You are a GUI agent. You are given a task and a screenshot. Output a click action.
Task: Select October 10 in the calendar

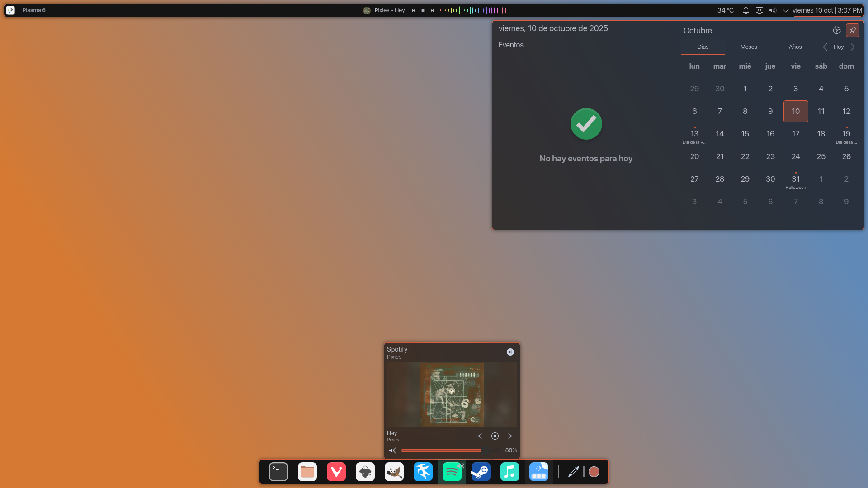click(796, 111)
